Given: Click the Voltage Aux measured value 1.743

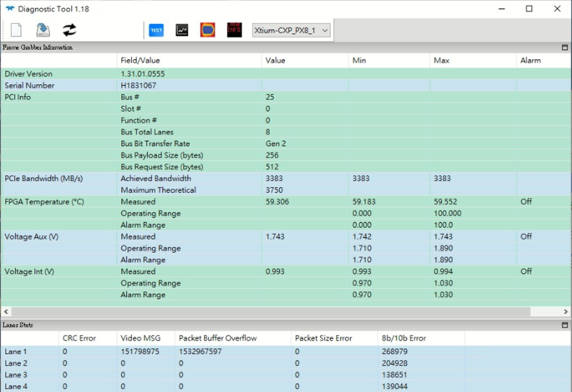Looking at the screenshot, I should click(x=275, y=237).
